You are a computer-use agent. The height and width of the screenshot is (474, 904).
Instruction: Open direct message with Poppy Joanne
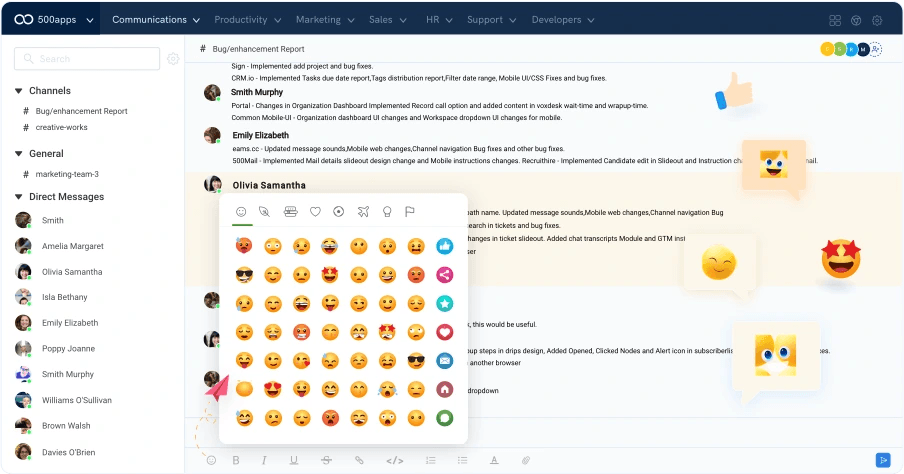point(68,348)
